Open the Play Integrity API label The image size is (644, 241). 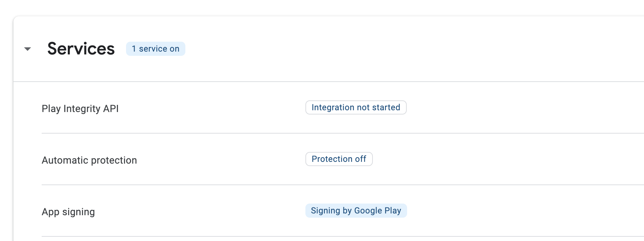(80, 108)
